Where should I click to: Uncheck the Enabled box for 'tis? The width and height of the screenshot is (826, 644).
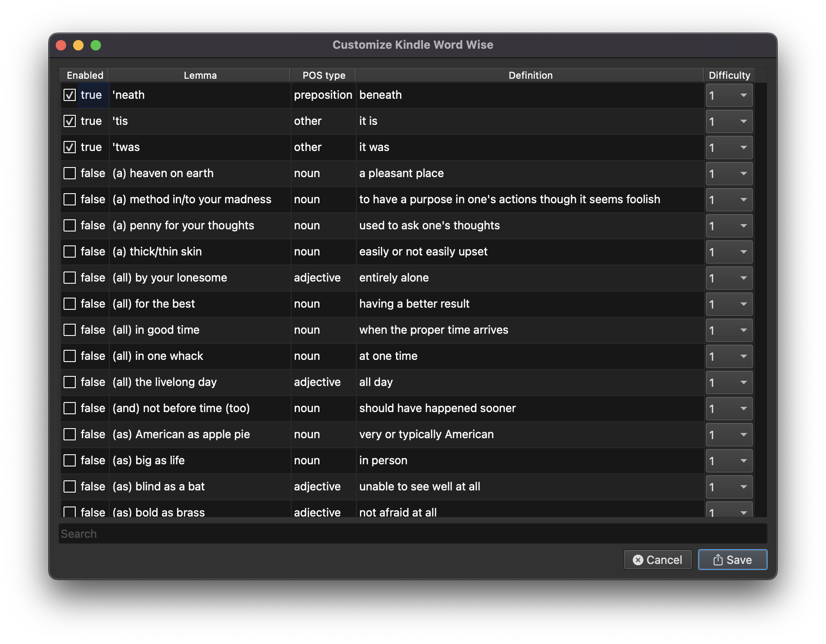tap(70, 121)
